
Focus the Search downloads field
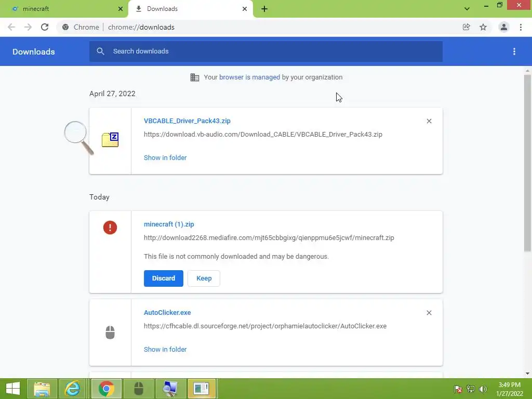pyautogui.click(x=266, y=51)
